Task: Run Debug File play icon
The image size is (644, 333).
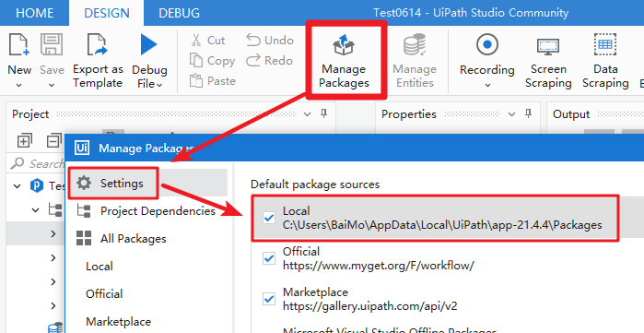Action: coord(148,44)
